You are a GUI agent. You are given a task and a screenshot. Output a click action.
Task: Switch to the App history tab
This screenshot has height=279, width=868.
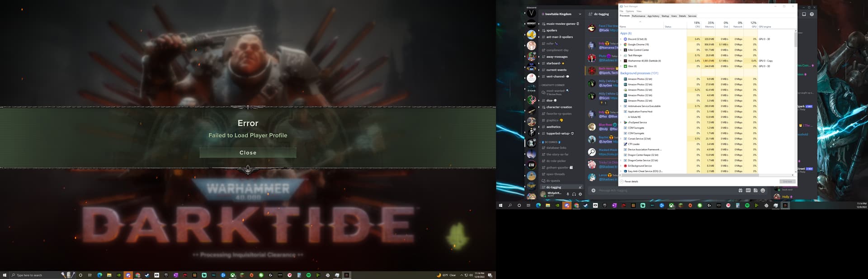pyautogui.click(x=653, y=16)
